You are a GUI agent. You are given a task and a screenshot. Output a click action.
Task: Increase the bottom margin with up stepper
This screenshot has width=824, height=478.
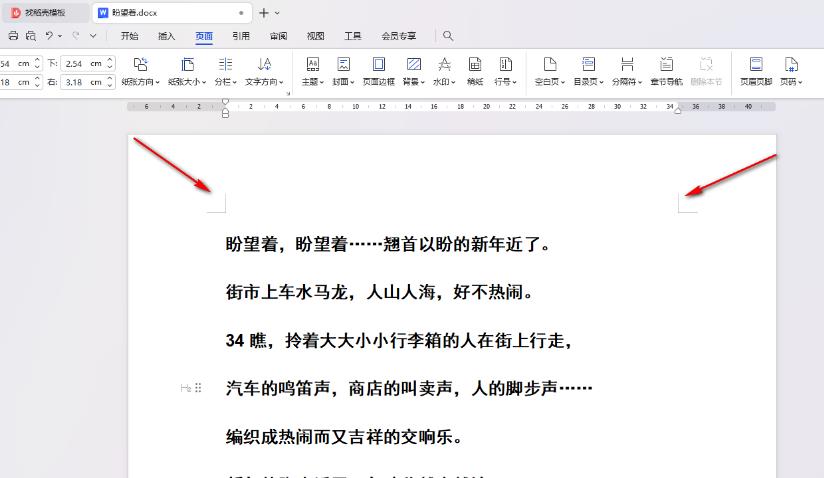coord(110,60)
